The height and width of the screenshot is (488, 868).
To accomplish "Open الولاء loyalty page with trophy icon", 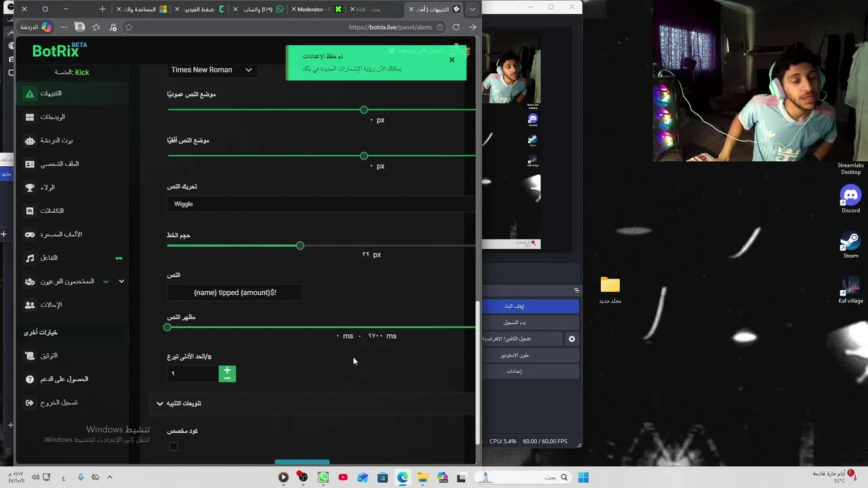I will [x=73, y=187].
